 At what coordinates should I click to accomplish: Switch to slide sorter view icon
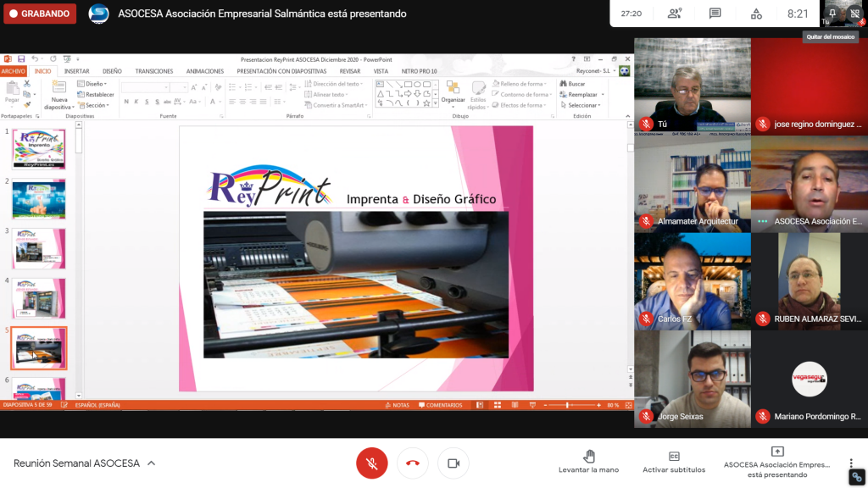click(x=497, y=405)
